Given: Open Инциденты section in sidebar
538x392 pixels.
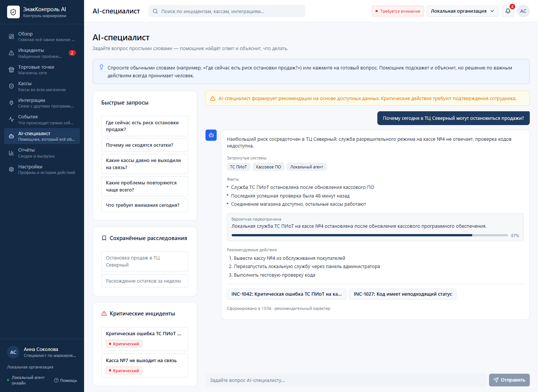Looking at the screenshot, I should (42, 53).
